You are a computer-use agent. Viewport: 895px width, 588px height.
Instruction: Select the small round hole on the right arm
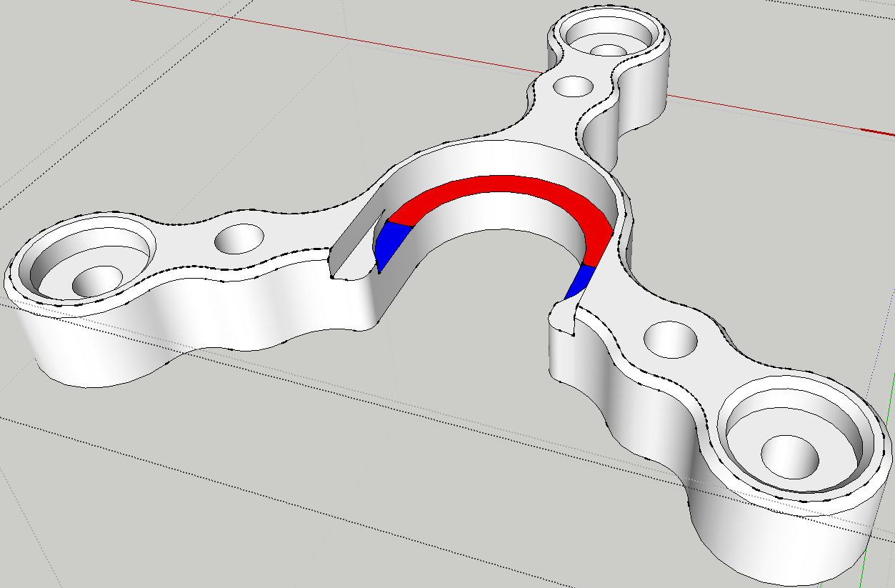click(x=670, y=339)
